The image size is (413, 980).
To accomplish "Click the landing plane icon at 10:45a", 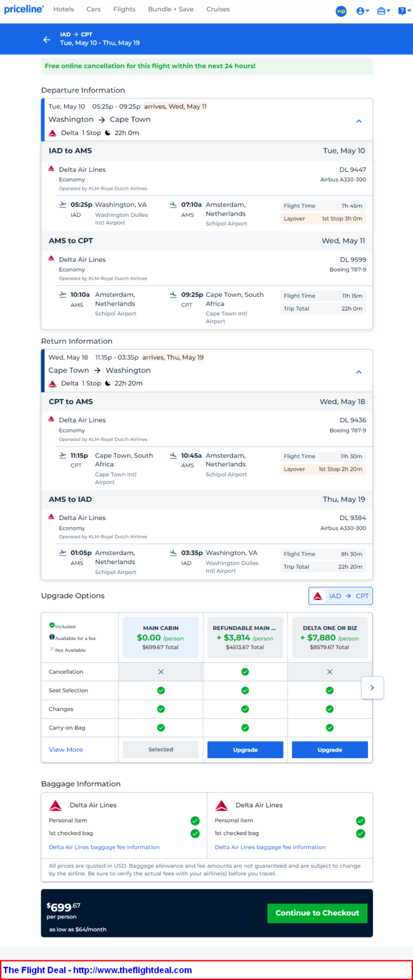I will (x=173, y=455).
